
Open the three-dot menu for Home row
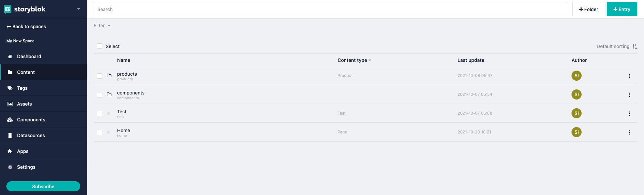[629, 132]
